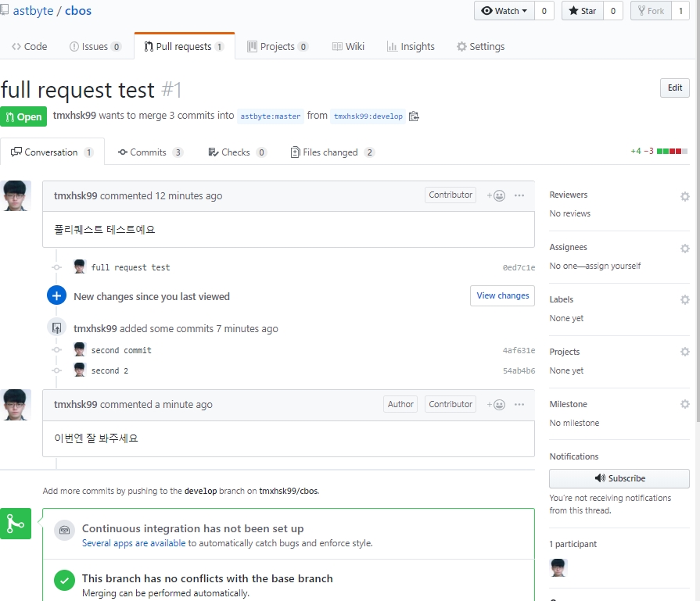Viewport: 700px width, 601px height.
Task: Click the diffstat colored bar
Action: pos(673,152)
